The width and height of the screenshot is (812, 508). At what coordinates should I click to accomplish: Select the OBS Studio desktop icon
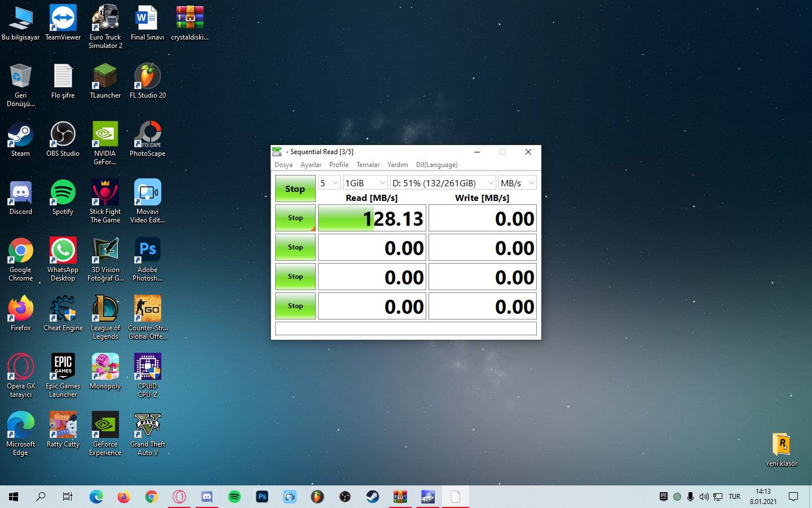tap(63, 139)
